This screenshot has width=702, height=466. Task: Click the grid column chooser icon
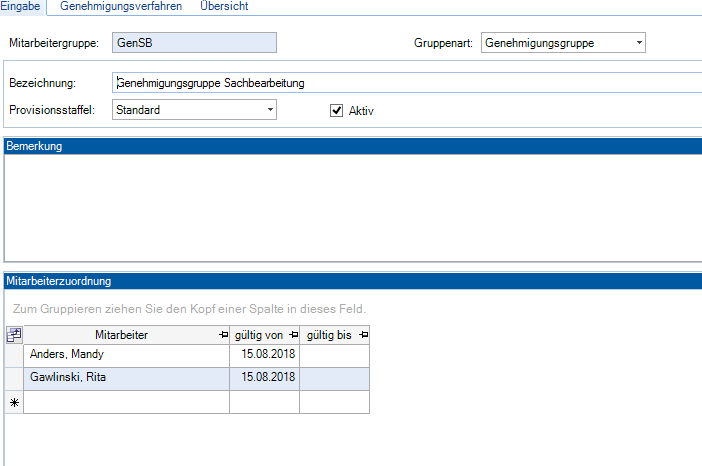pos(14,335)
